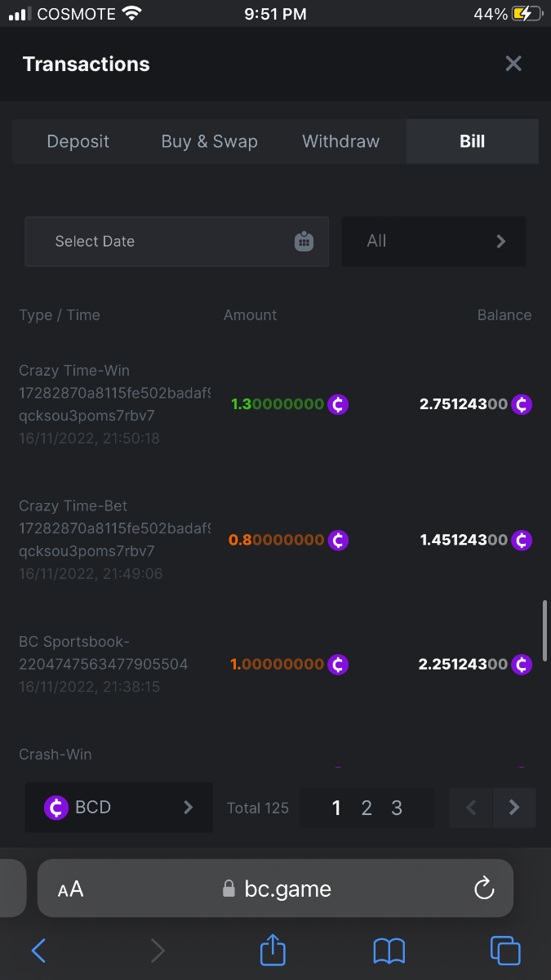Expand the All transaction type filter
This screenshot has height=980, width=551.
pos(433,242)
